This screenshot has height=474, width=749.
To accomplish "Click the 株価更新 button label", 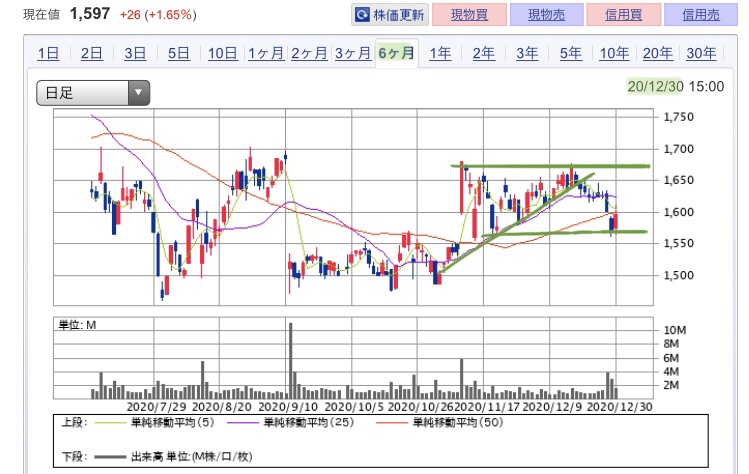I will coord(398,15).
